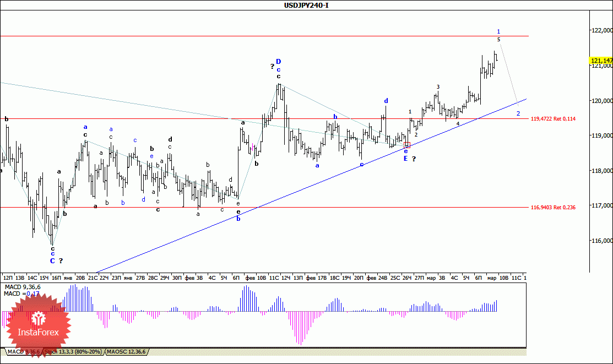Select the blue wave label D at chart peak
This screenshot has height=364, width=613.
[x=278, y=61]
